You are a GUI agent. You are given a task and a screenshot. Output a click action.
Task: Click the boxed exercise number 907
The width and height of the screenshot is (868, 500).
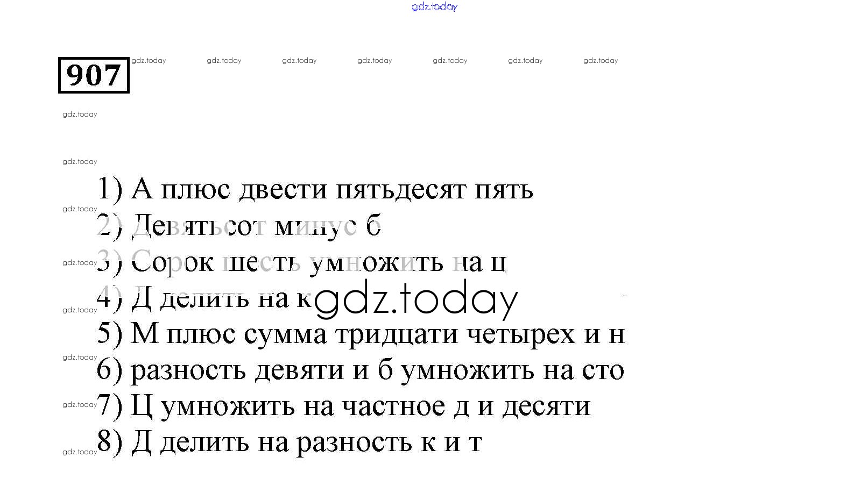click(94, 75)
